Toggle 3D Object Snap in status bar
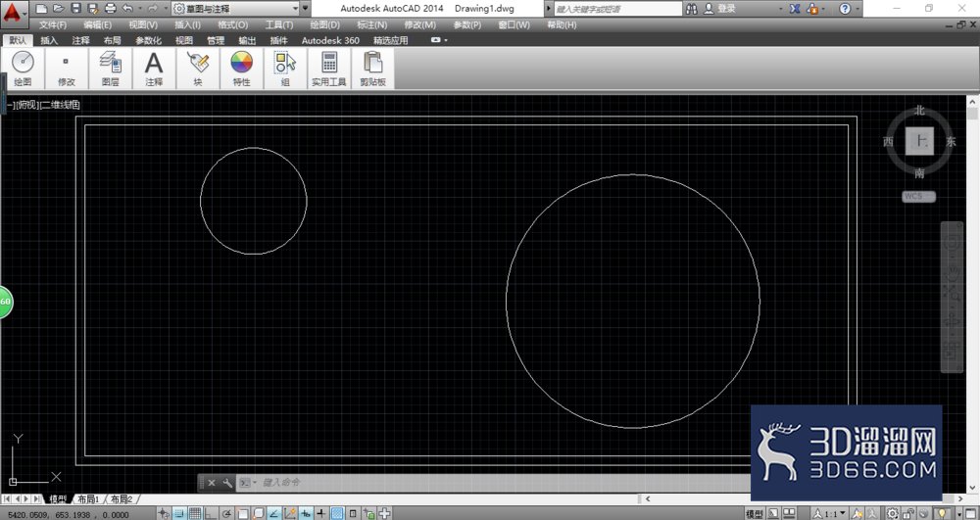Image resolution: width=980 pixels, height=520 pixels. tap(258, 513)
